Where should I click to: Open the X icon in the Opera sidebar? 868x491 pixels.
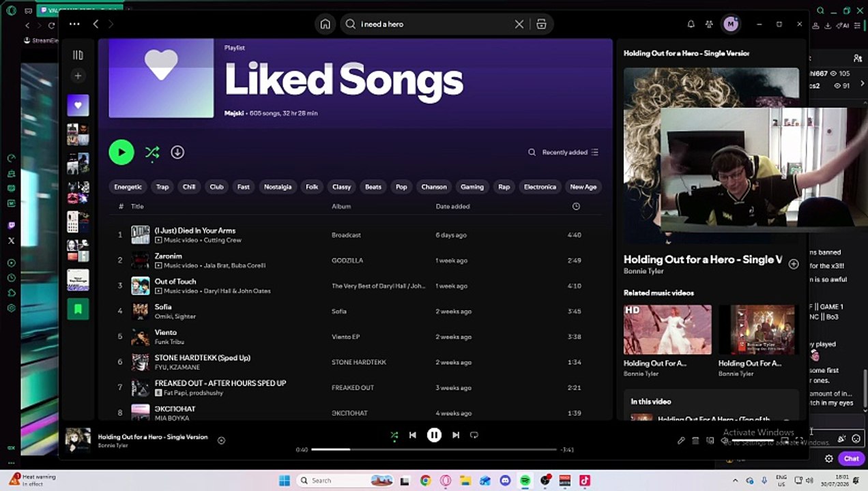coord(11,241)
